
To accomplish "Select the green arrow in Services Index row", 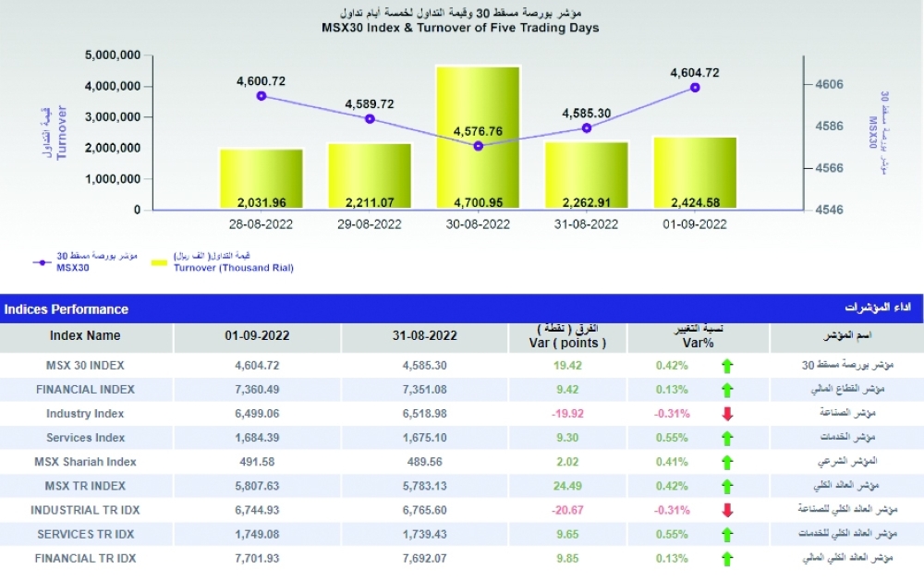I will [x=727, y=438].
